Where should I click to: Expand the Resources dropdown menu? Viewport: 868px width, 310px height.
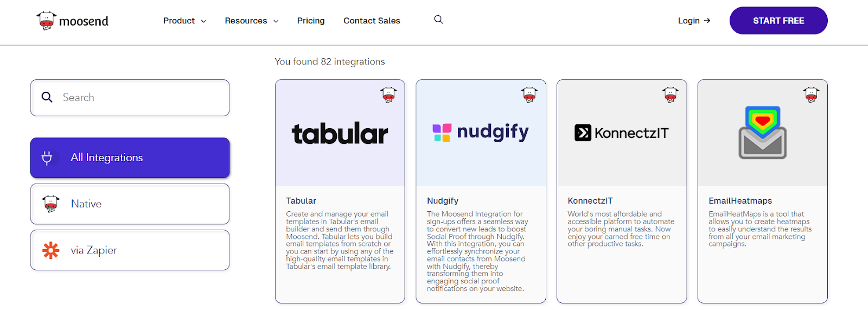click(252, 21)
